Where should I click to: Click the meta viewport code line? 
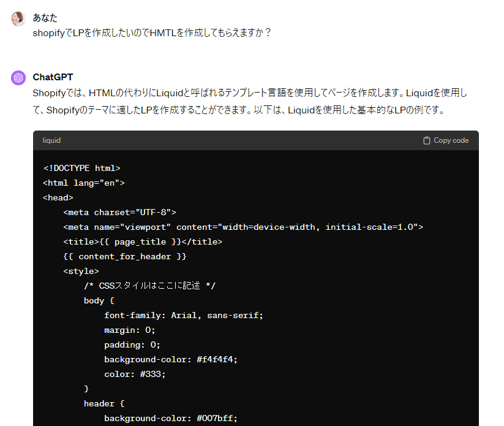coord(243,227)
